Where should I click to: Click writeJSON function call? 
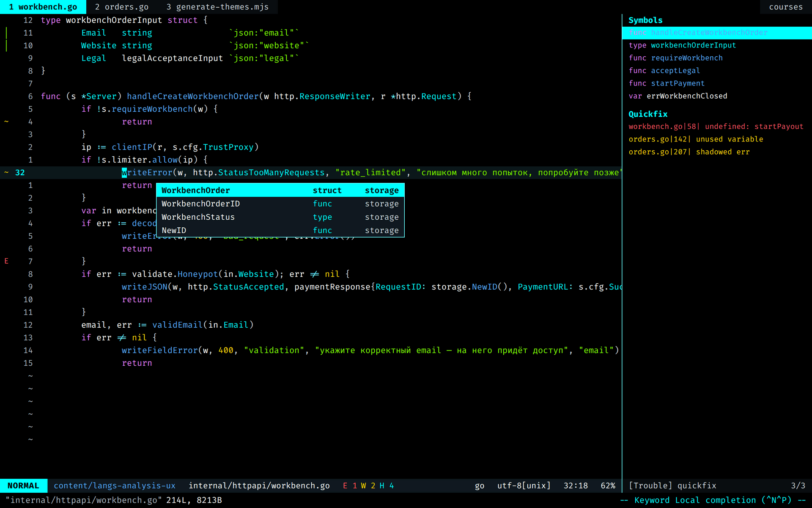pyautogui.click(x=145, y=287)
